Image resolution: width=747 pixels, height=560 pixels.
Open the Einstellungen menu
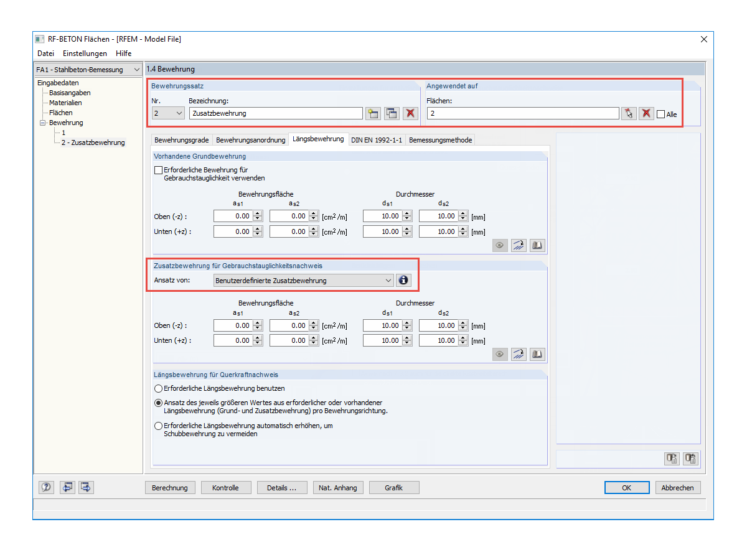click(x=85, y=54)
